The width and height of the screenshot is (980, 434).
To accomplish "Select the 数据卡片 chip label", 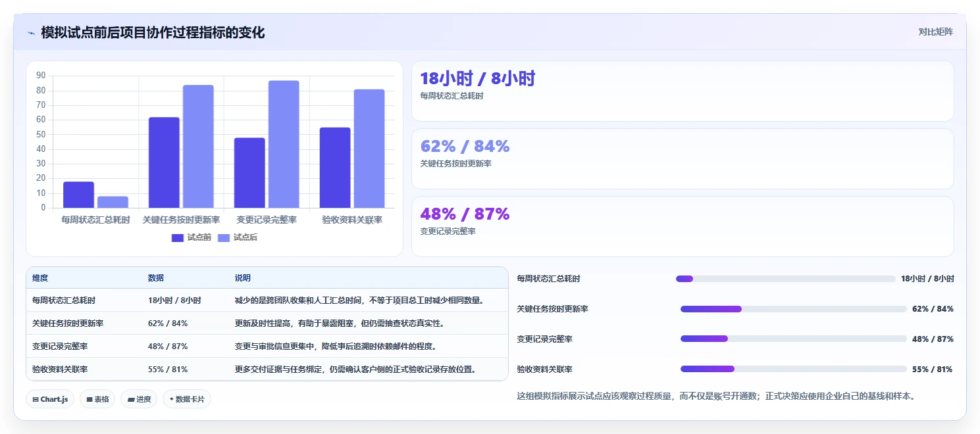I will coord(190,399).
